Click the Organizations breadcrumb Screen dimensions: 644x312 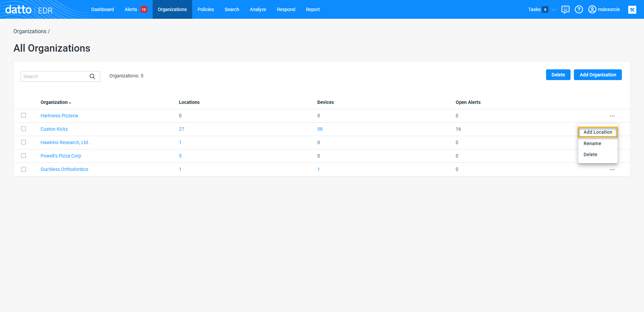click(30, 31)
